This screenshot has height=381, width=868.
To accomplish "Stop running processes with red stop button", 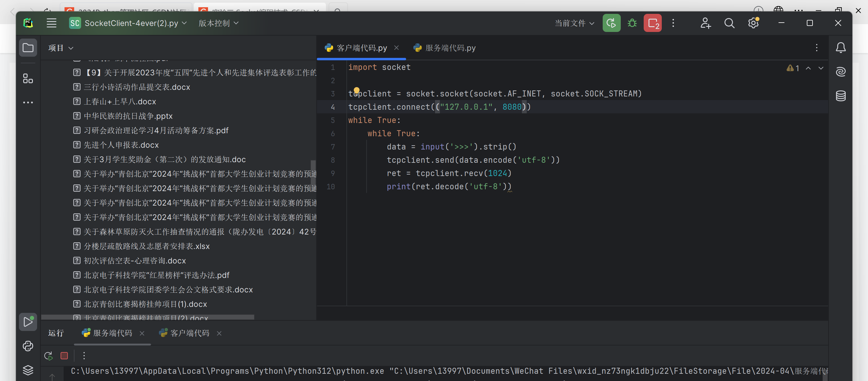I will [652, 23].
